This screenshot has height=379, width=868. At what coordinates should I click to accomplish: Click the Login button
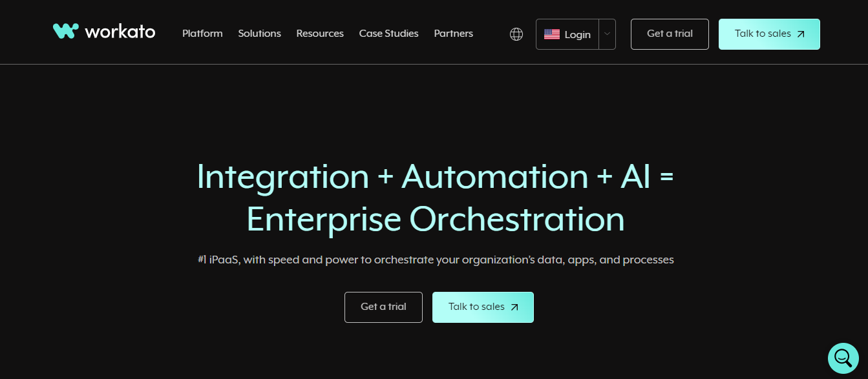(578, 34)
